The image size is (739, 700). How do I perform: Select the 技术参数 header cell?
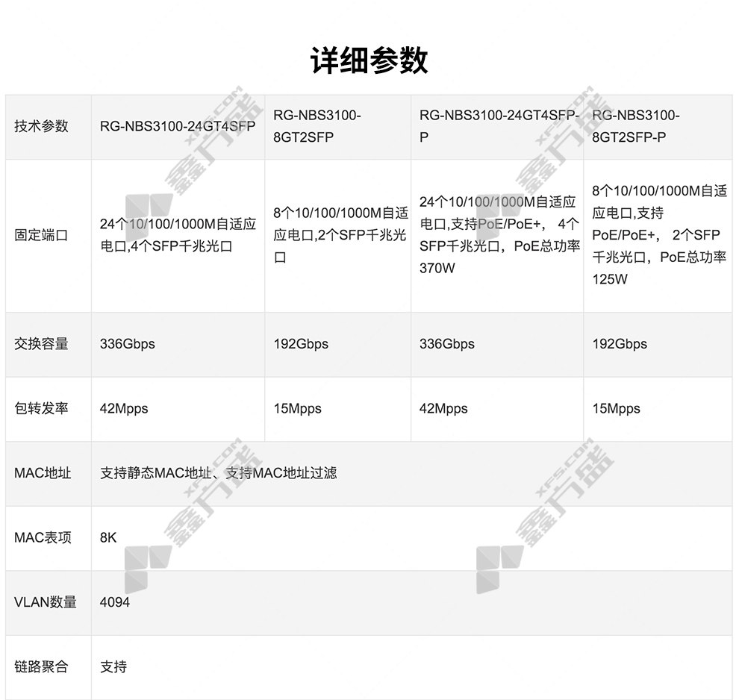coord(41,126)
